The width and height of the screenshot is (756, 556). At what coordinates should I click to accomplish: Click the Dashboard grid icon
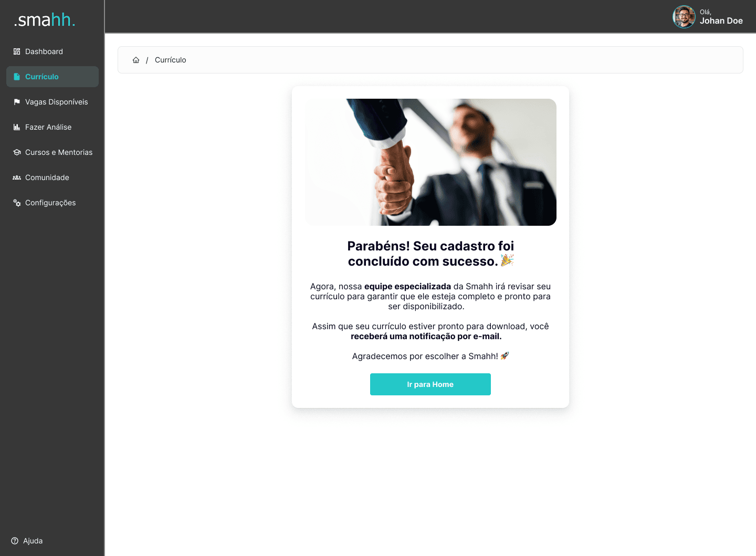[x=17, y=51]
